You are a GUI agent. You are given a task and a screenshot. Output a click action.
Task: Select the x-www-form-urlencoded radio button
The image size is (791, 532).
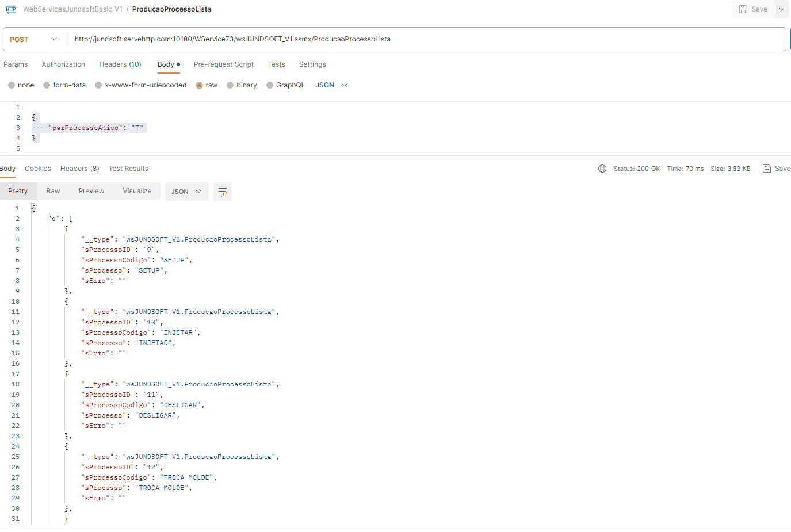coord(98,85)
